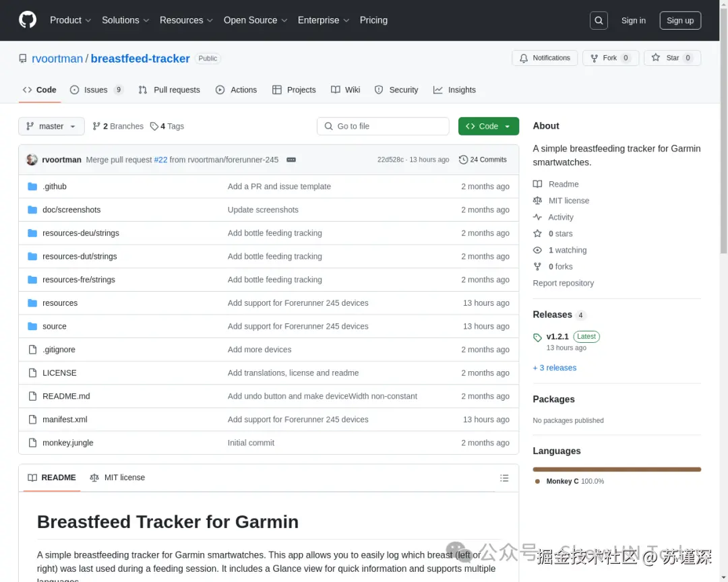Screen dimensions: 728x582
Task: Click the Pricing link
Action: pos(373,20)
